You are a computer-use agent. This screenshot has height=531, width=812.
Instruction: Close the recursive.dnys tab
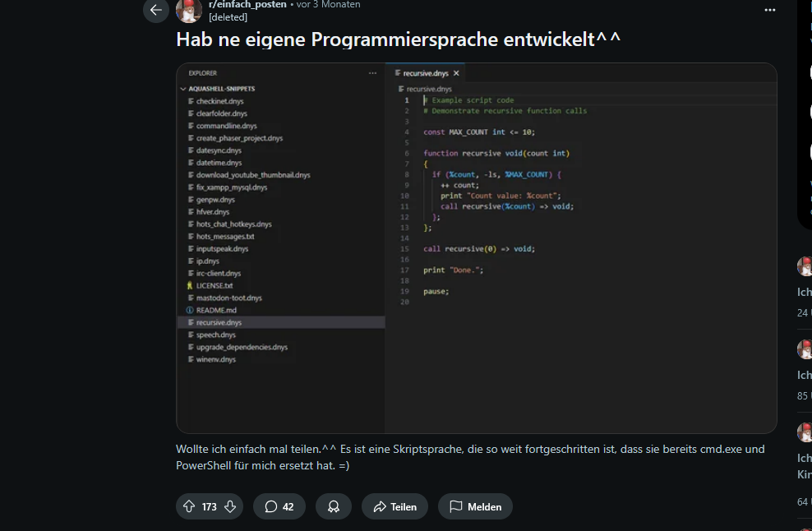(455, 72)
